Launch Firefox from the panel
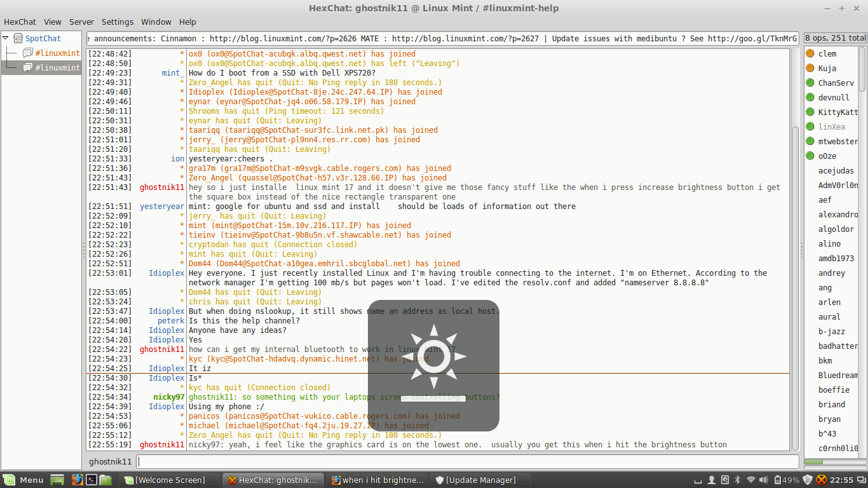The width and height of the screenshot is (868, 488). pos(77,480)
